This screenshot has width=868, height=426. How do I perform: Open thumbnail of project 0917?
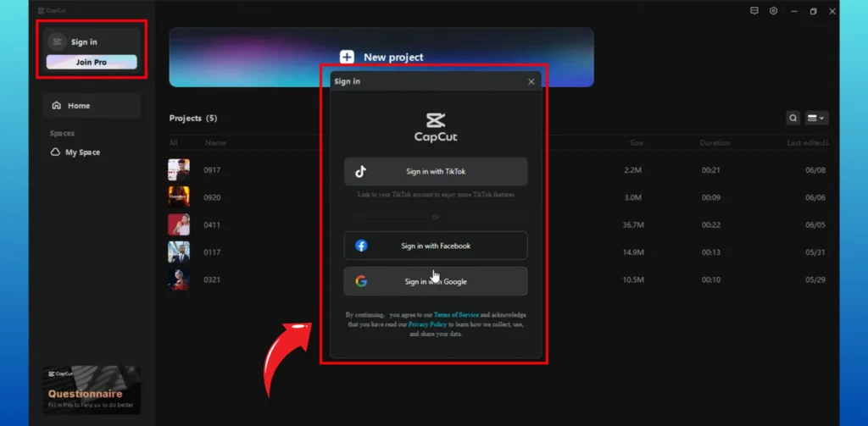click(179, 170)
